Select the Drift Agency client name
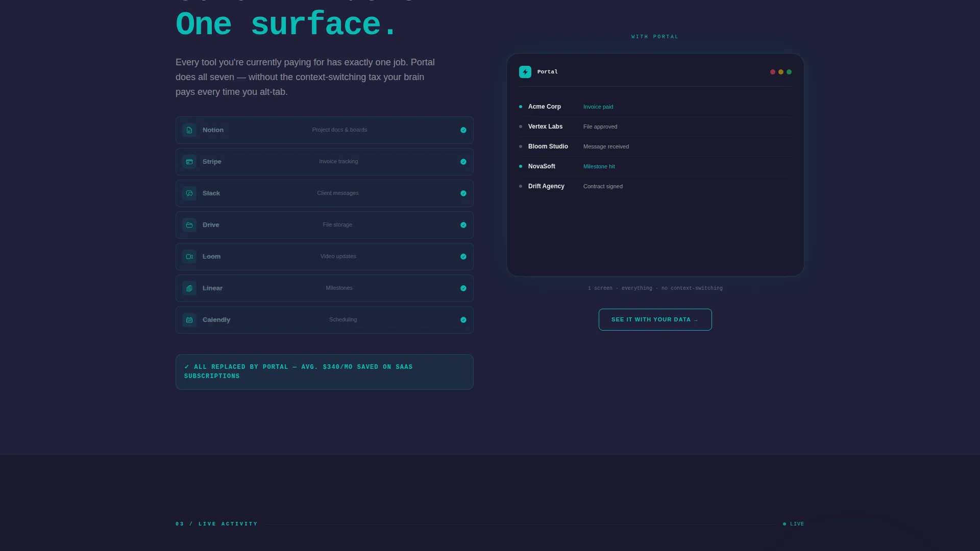The image size is (980, 551). (x=546, y=186)
